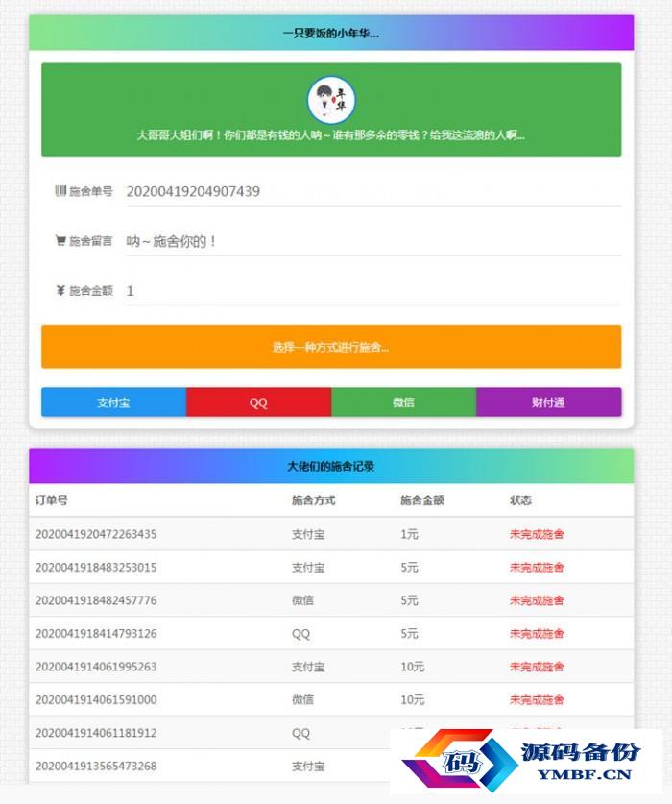Image resolution: width=672 pixels, height=804 pixels.
Task: Click the round avatar image in the green banner
Action: tap(331, 100)
